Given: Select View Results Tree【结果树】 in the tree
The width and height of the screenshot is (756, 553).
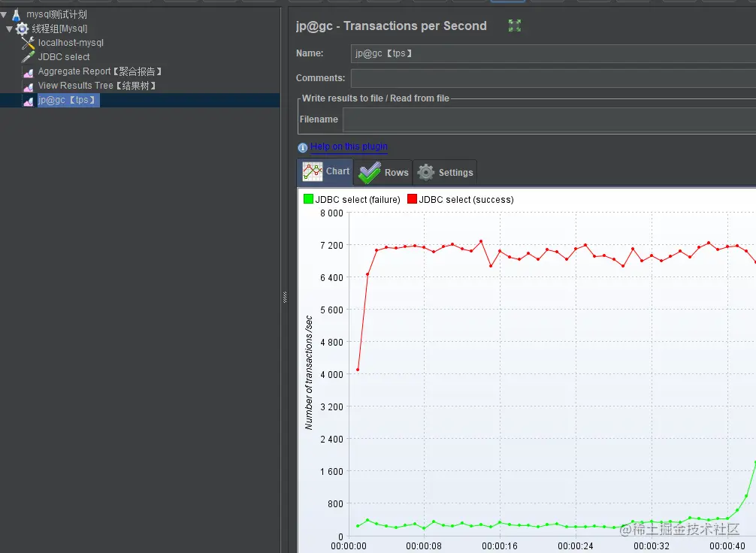Looking at the screenshot, I should point(98,86).
